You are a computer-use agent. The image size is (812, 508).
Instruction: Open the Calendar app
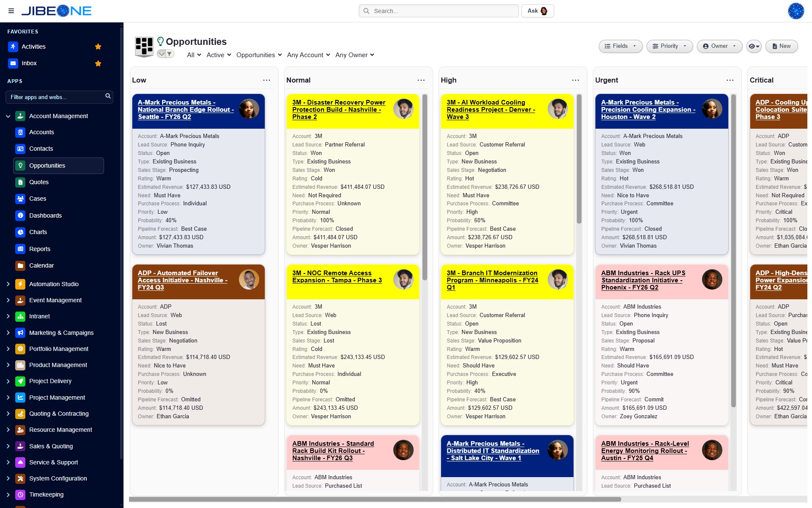41,265
